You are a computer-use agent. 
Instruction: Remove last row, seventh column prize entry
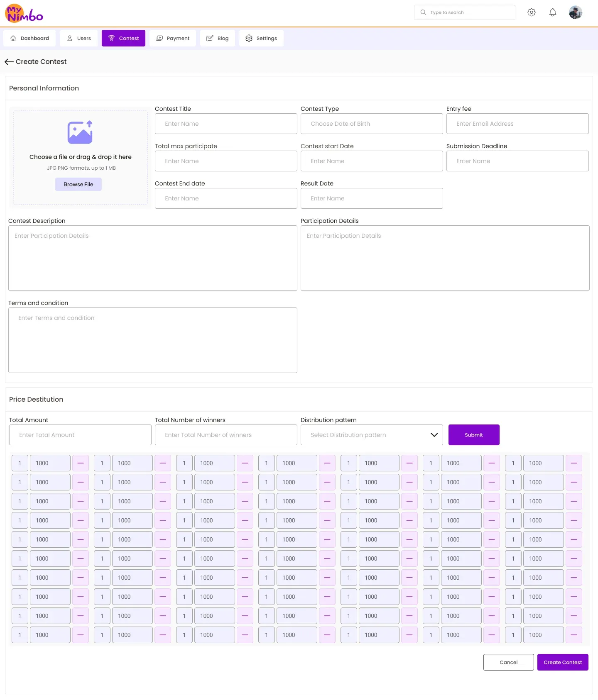tap(574, 635)
